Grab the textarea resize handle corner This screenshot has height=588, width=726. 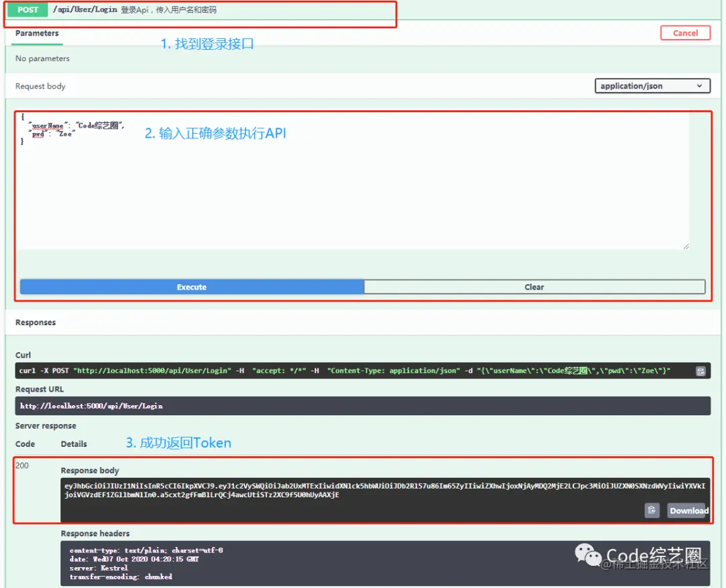(x=686, y=247)
